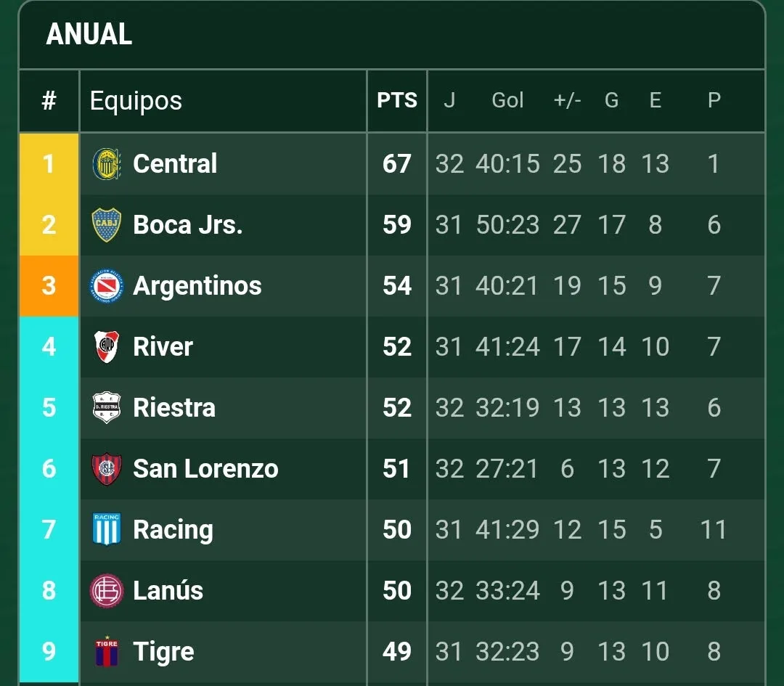
Task: Switch to the ANUAL tab
Action: click(x=89, y=33)
